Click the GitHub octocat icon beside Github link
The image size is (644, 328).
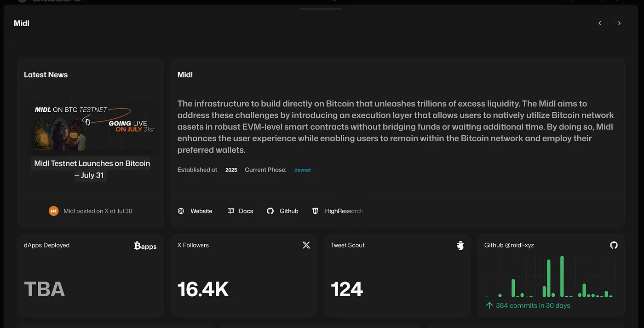pyautogui.click(x=270, y=211)
